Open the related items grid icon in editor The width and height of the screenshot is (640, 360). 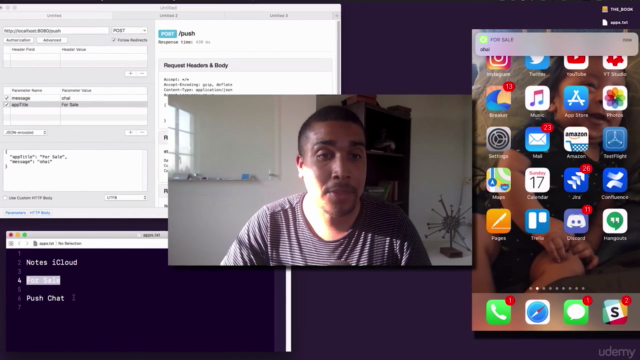point(11,243)
